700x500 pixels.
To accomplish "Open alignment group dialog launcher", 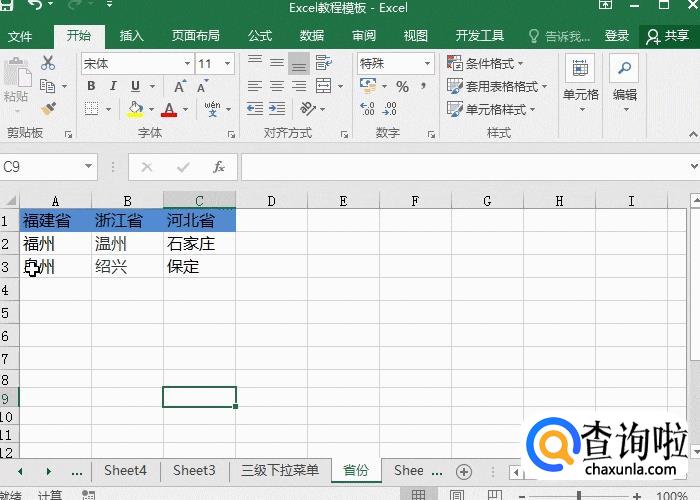I will (344, 134).
